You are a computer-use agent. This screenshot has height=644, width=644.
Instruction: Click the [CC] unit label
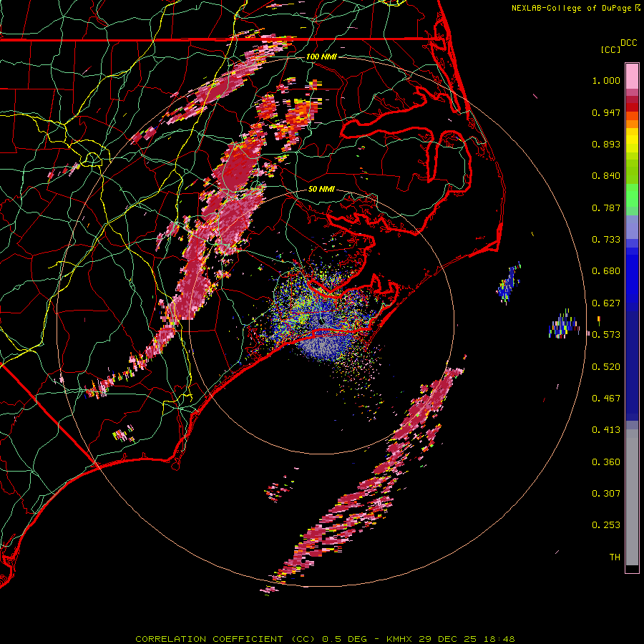tap(610, 49)
